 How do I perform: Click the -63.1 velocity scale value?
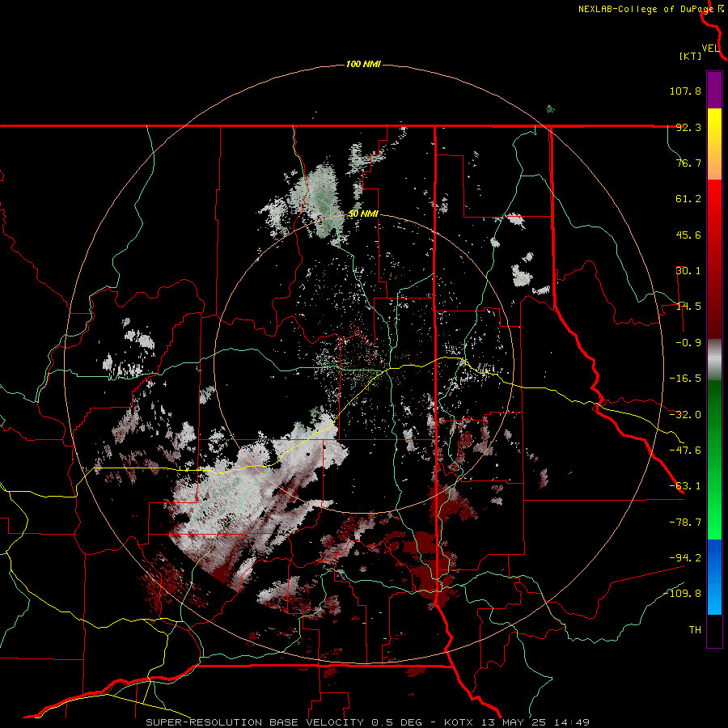[685, 486]
